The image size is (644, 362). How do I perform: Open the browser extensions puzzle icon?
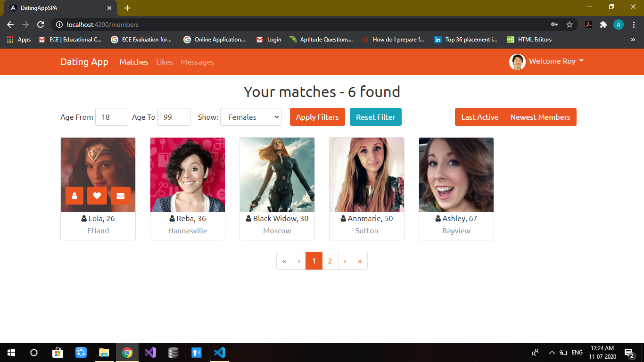pos(603,25)
